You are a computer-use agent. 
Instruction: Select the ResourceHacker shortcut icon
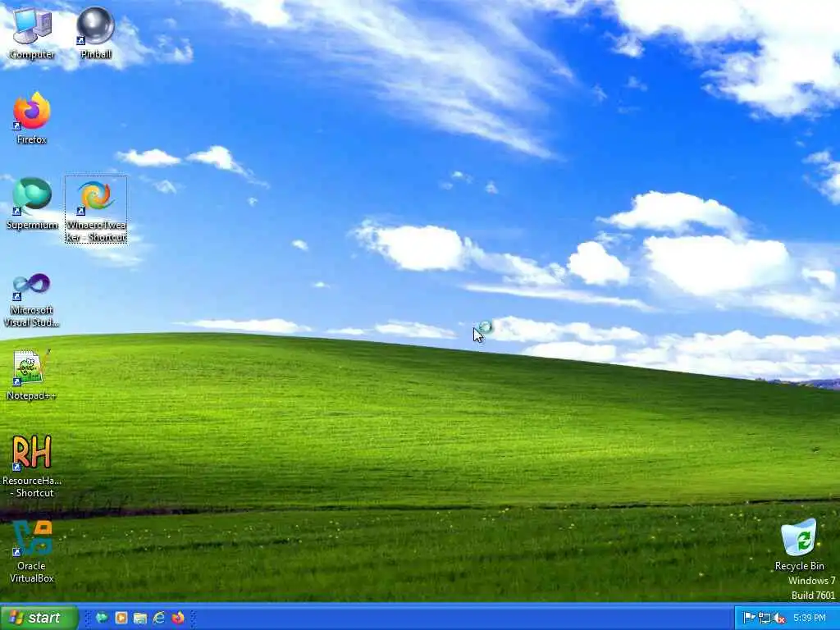click(x=32, y=466)
